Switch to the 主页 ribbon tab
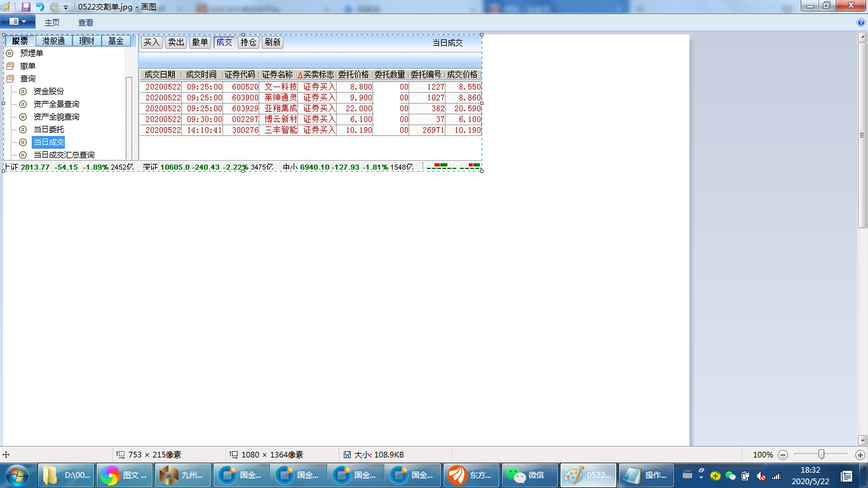The height and width of the screenshot is (488, 868). tap(52, 22)
